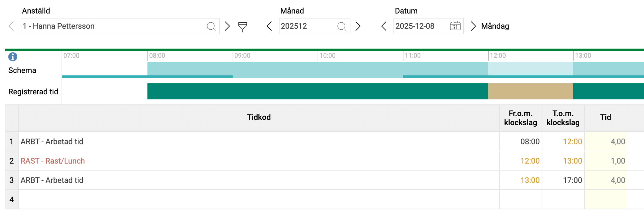Viewport: 644px width, 218px height.
Task: Click the Tidkod column header
Action: click(258, 117)
